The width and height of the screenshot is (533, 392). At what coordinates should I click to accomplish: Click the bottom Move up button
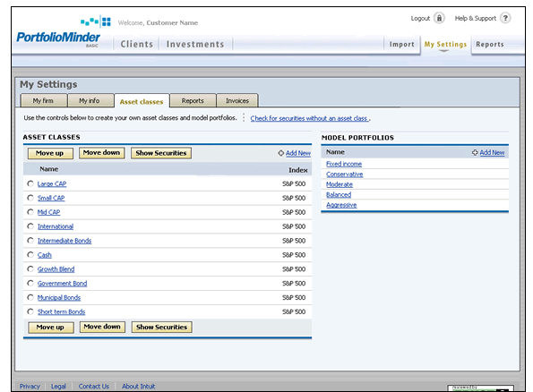pos(50,328)
